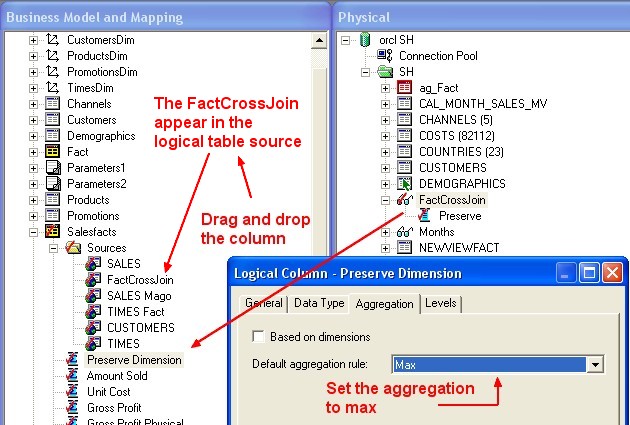This screenshot has height=425, width=630.
Task: Click the TimesDim dimension icon
Action: tap(53, 88)
